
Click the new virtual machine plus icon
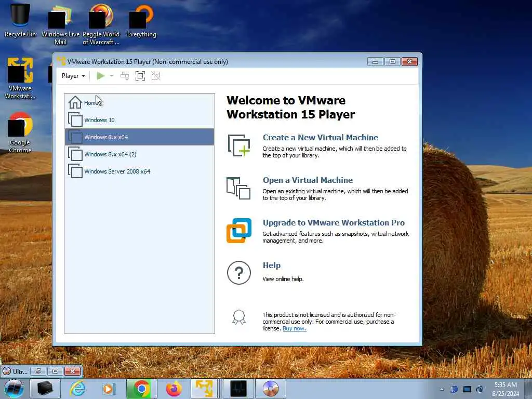tap(239, 145)
